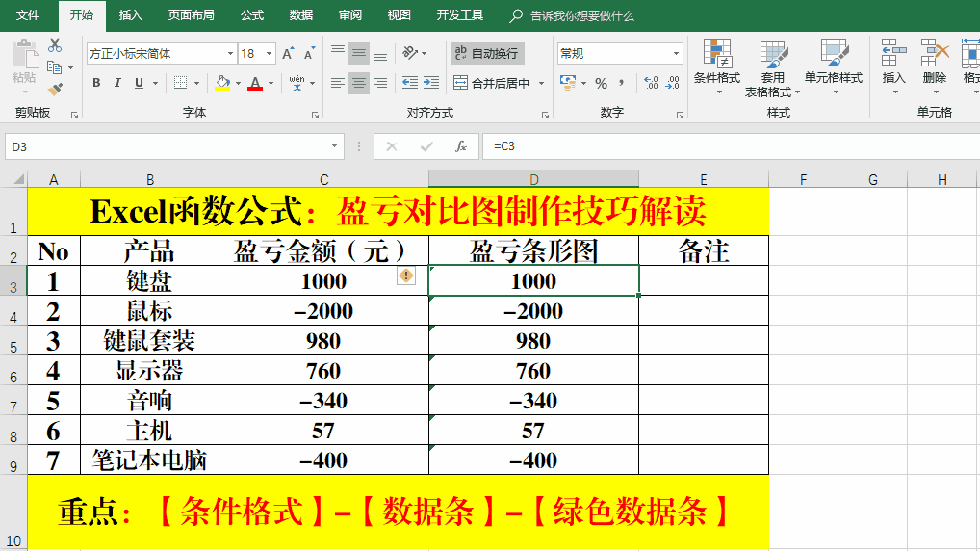
Task: Click the increase indent icon
Action: tap(430, 84)
